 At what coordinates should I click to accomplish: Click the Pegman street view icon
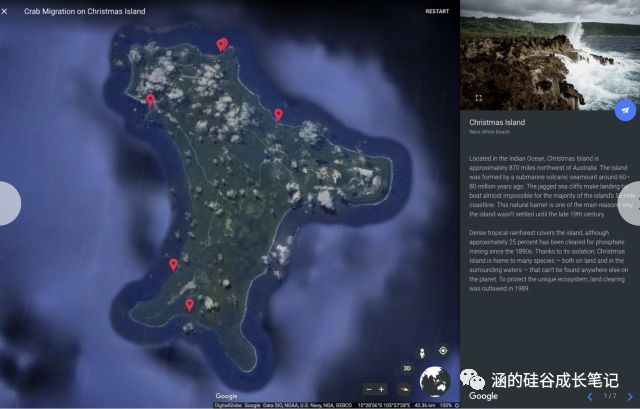[x=421, y=351]
